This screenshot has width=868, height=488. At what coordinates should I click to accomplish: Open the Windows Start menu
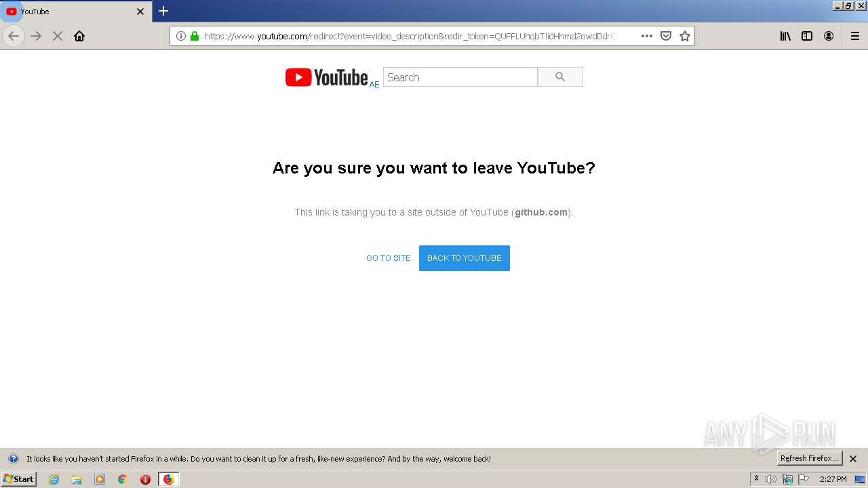click(x=19, y=479)
